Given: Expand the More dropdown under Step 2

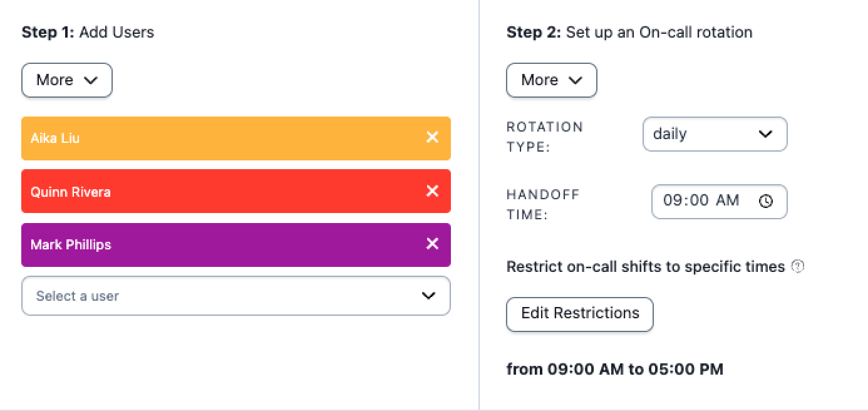Looking at the screenshot, I should tap(551, 80).
